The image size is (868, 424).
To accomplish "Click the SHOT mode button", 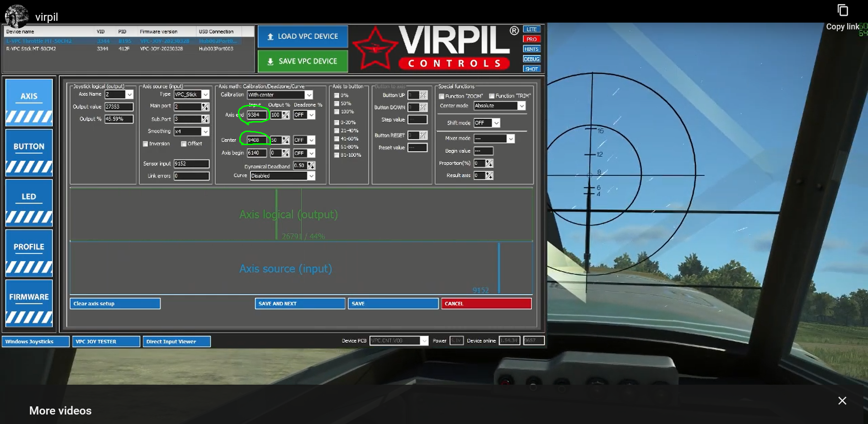I will [x=531, y=69].
